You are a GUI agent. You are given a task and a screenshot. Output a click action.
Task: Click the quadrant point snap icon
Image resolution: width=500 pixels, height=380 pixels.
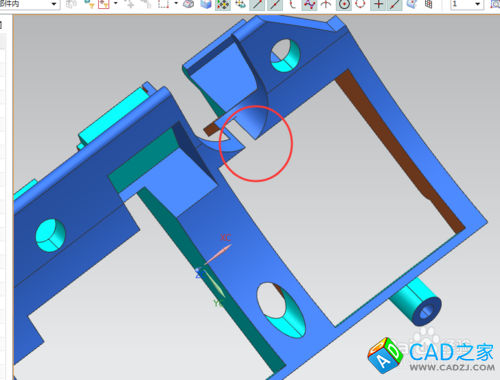point(361,4)
